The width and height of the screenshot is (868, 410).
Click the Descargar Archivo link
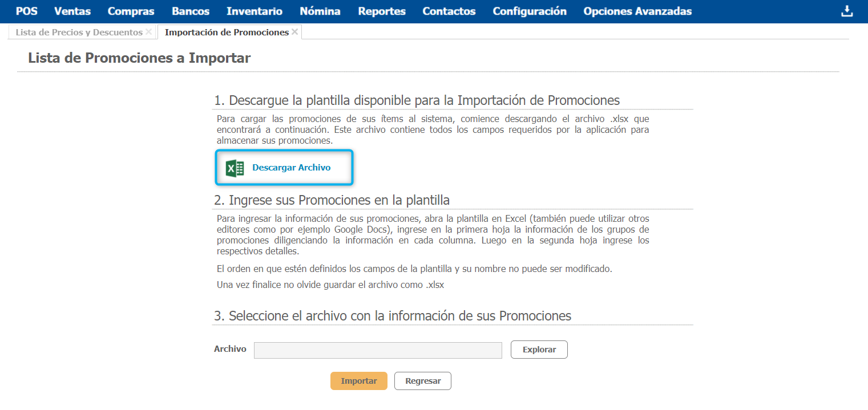(x=291, y=168)
